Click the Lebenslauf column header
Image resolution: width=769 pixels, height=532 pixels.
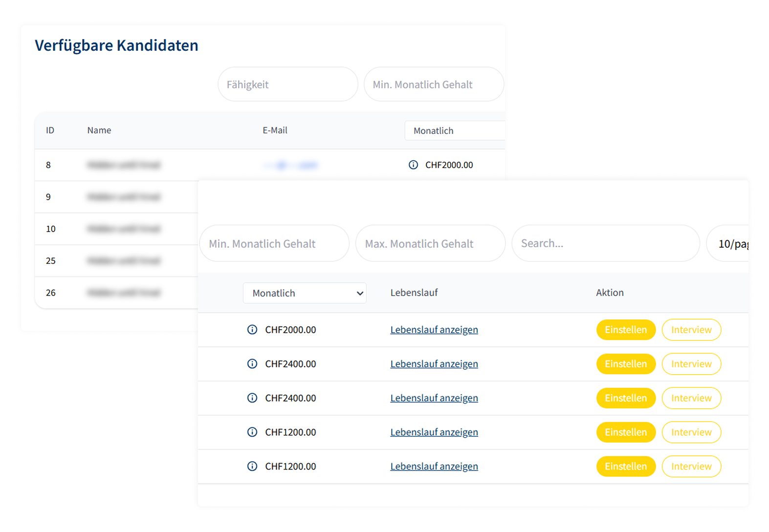[x=414, y=293]
